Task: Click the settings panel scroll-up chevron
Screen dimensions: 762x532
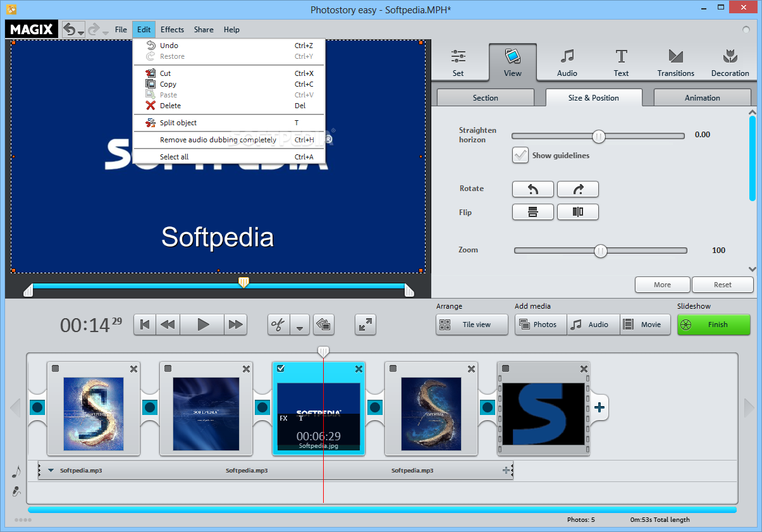Action: point(753,113)
